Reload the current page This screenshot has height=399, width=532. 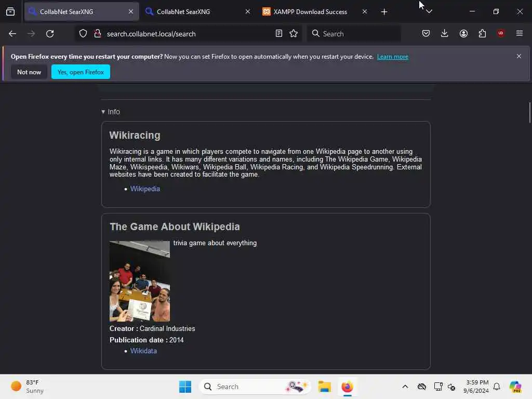coord(50,34)
